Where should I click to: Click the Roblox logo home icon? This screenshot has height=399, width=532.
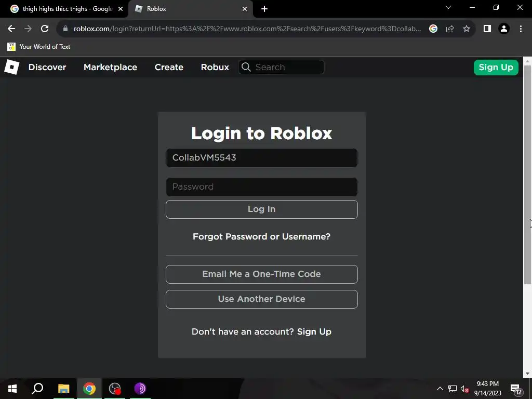click(x=11, y=67)
